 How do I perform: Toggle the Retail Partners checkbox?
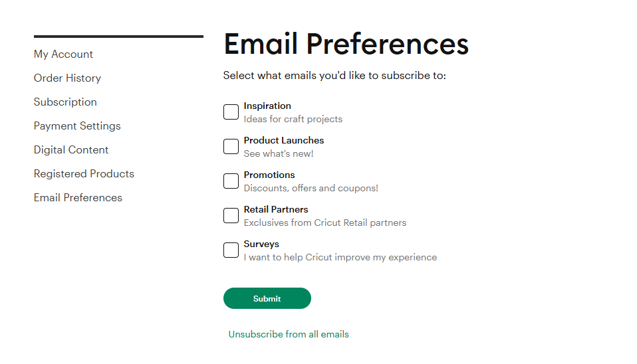231,216
